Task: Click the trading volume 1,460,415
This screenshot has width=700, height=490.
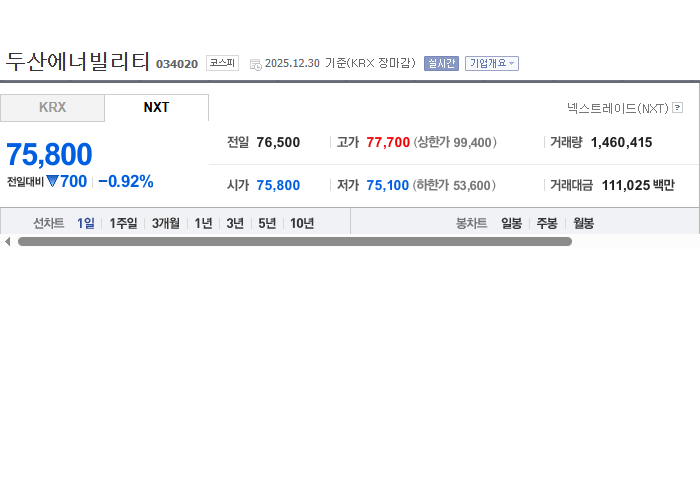Action: (x=621, y=142)
